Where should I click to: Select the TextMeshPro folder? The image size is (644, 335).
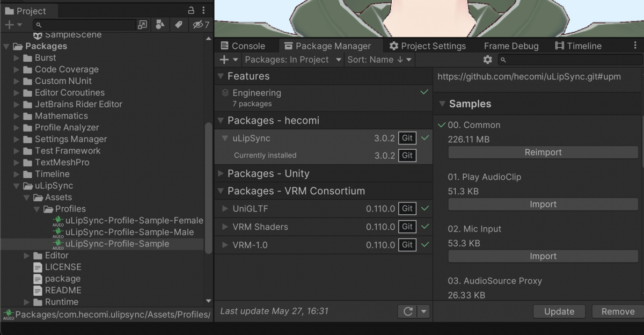pyautogui.click(x=62, y=162)
